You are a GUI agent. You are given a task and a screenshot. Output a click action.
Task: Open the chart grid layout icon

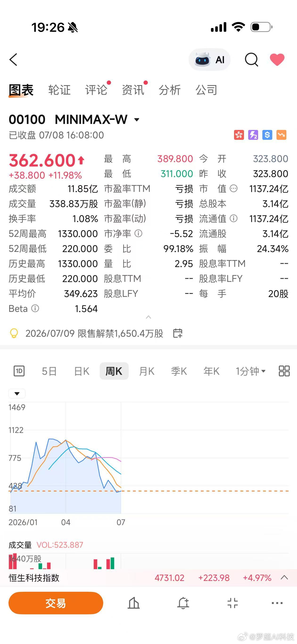tap(284, 371)
